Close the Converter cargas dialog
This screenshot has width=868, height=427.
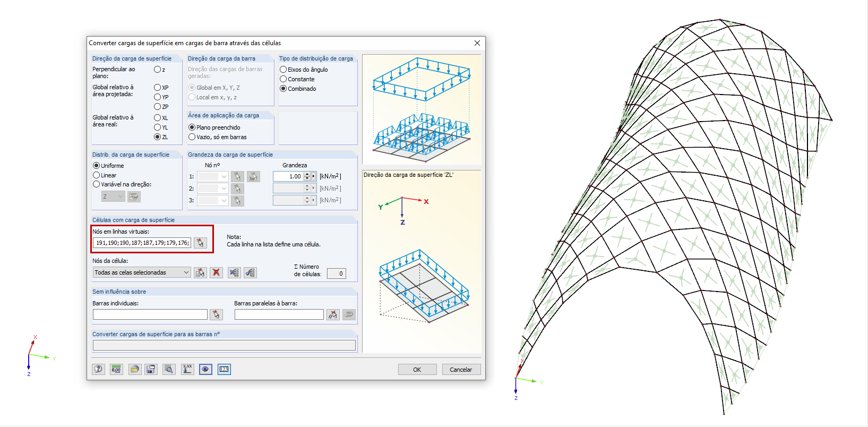pos(477,43)
